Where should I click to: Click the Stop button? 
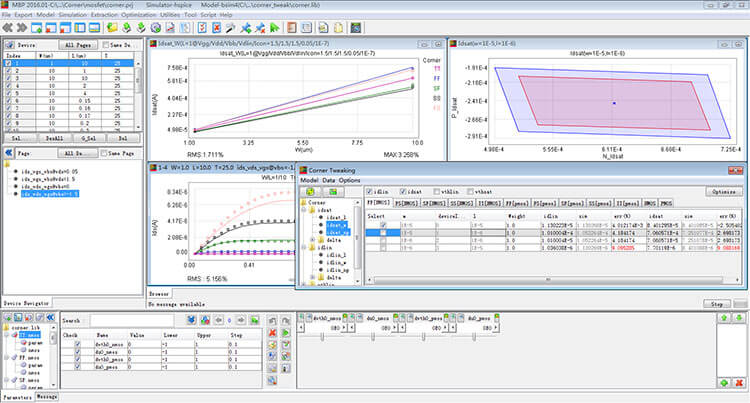(x=717, y=304)
